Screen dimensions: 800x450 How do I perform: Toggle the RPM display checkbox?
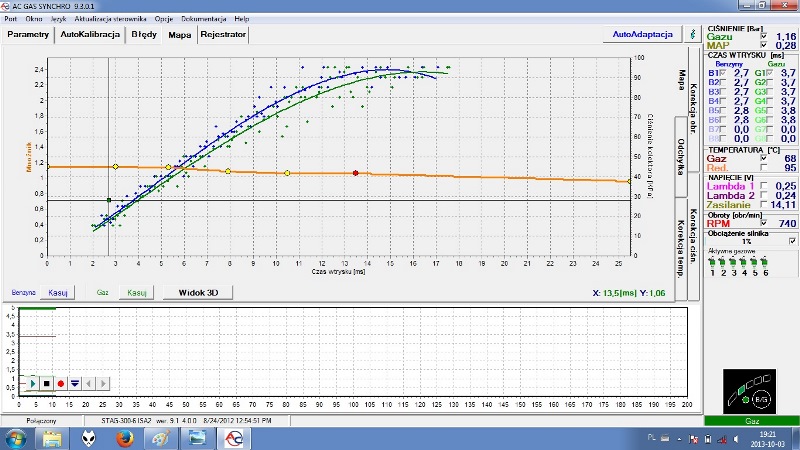pos(764,223)
